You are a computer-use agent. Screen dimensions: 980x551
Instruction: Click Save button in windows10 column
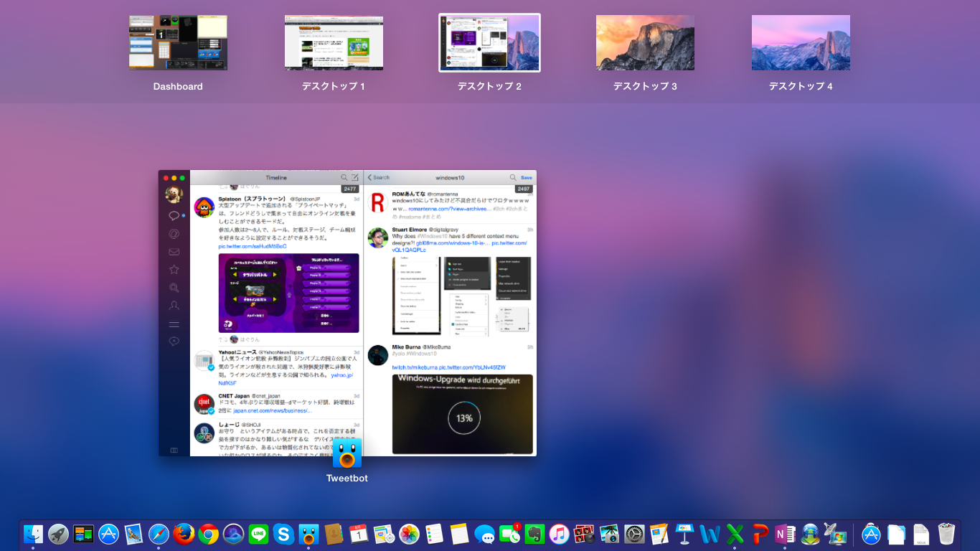pos(527,177)
